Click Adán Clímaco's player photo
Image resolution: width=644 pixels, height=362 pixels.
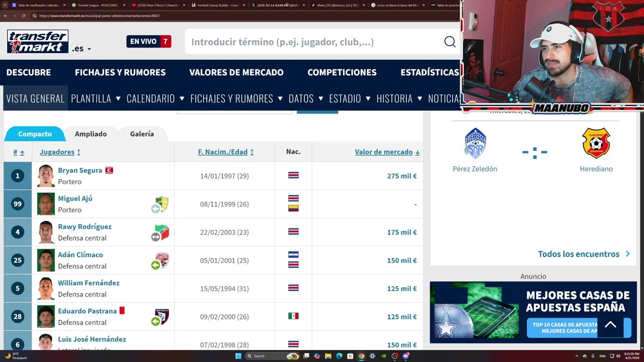46,260
